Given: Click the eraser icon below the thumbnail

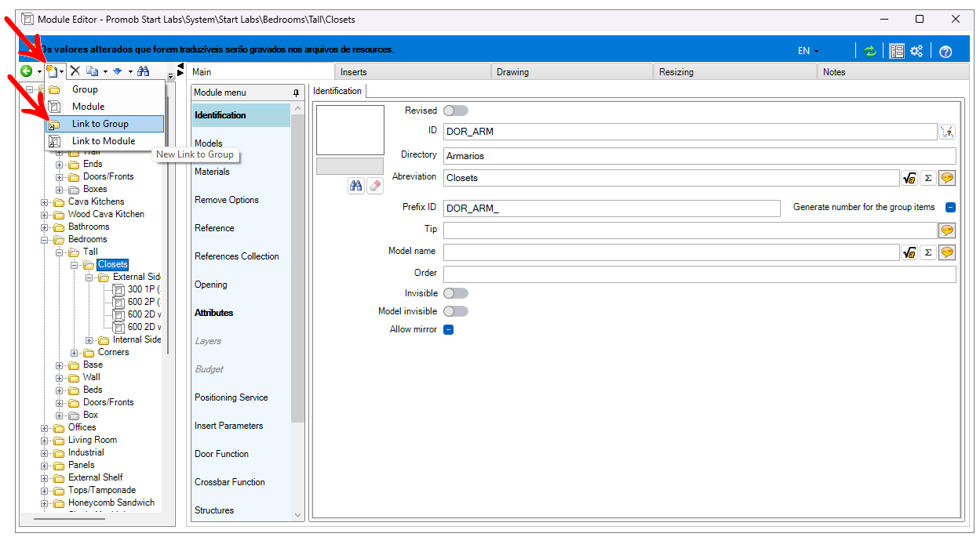Looking at the screenshot, I should (x=374, y=186).
